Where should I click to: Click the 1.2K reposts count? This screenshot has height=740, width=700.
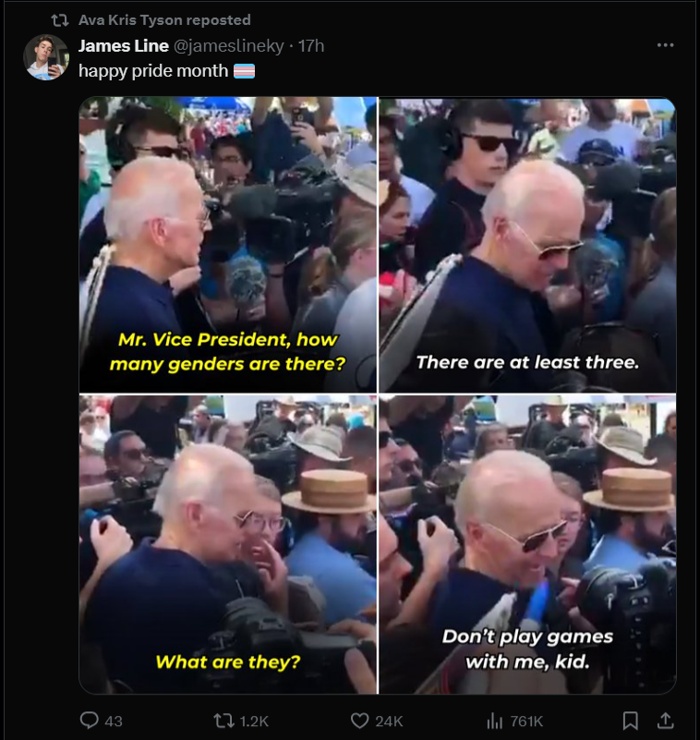point(254,722)
